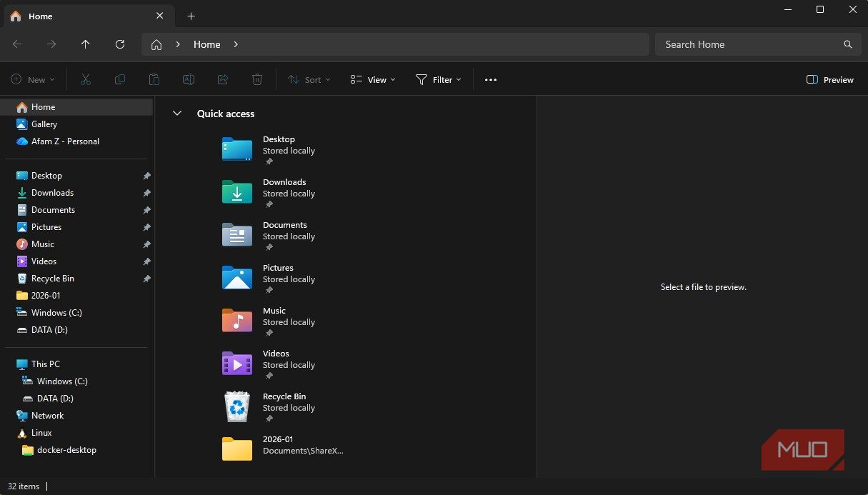Image resolution: width=868 pixels, height=495 pixels.
Task: Click the chevron after Home in address bar
Action: [x=236, y=44]
